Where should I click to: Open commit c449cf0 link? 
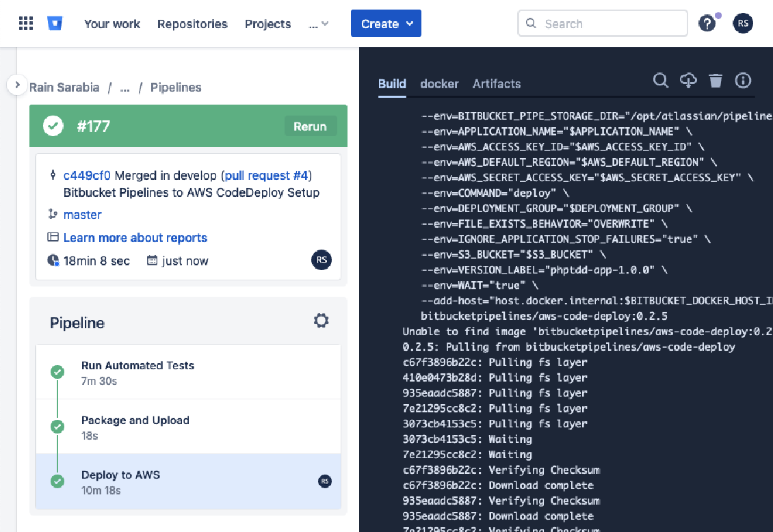(87, 175)
